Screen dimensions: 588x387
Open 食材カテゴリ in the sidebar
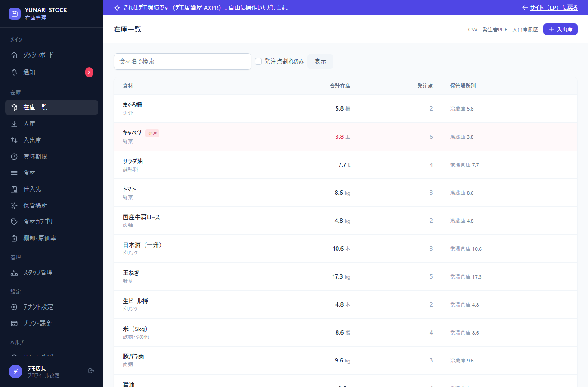[x=52, y=222]
